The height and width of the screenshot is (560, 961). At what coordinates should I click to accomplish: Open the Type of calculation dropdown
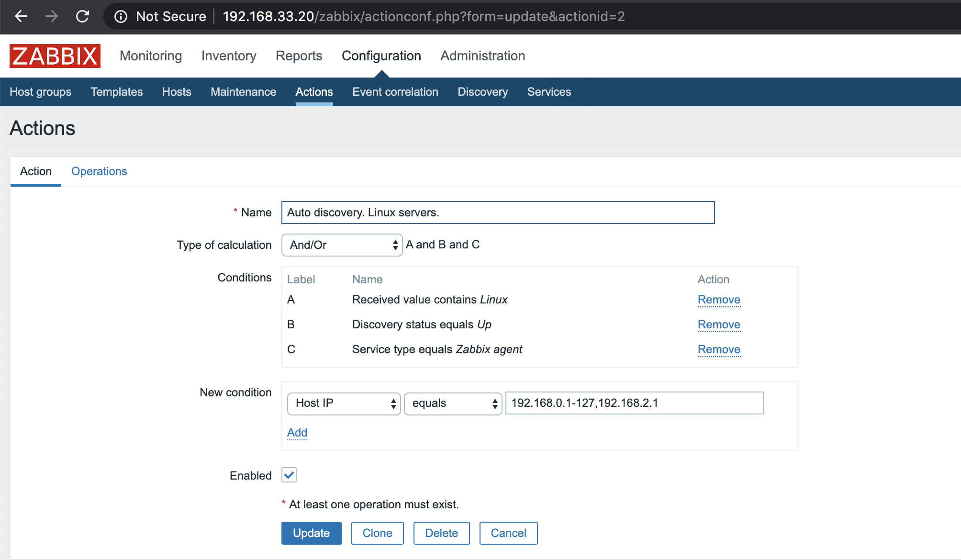342,245
